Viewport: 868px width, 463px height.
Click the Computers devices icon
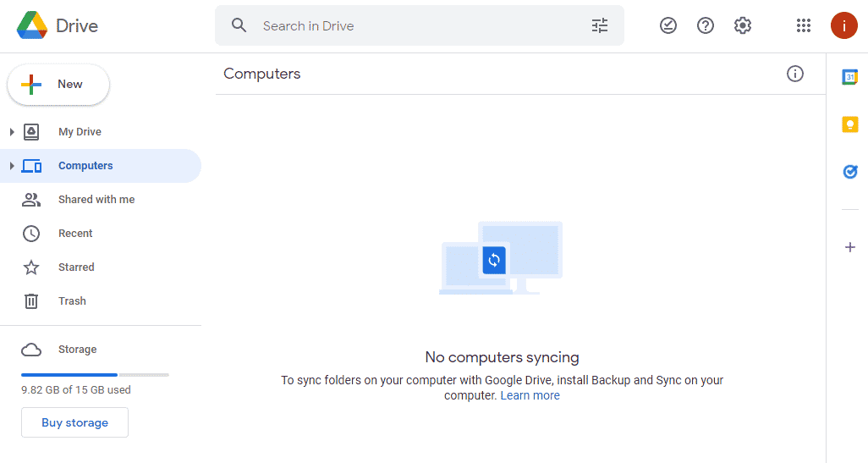coord(31,166)
